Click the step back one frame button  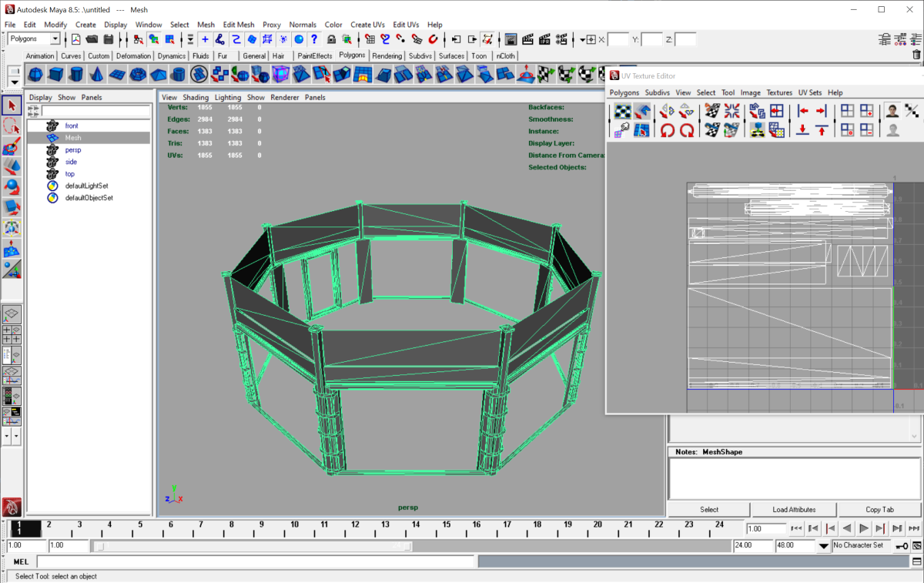point(813,528)
